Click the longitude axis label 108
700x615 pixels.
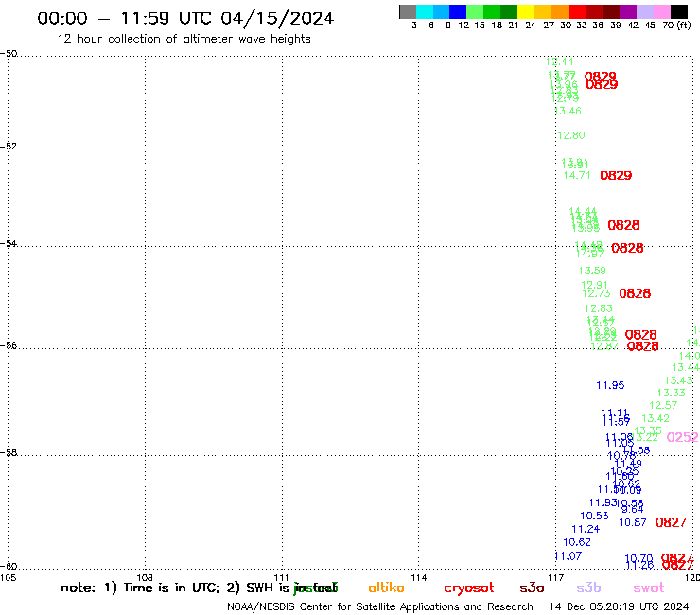point(145,577)
